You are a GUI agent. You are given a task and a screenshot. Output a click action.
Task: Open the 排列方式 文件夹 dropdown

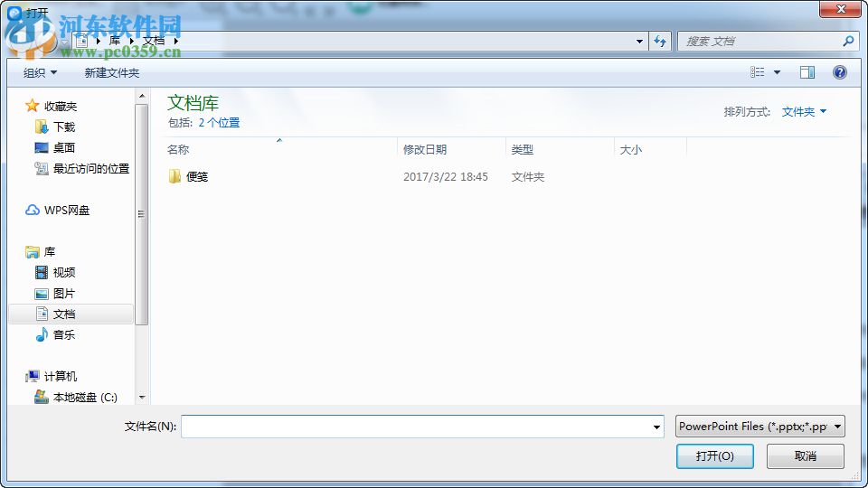(804, 112)
